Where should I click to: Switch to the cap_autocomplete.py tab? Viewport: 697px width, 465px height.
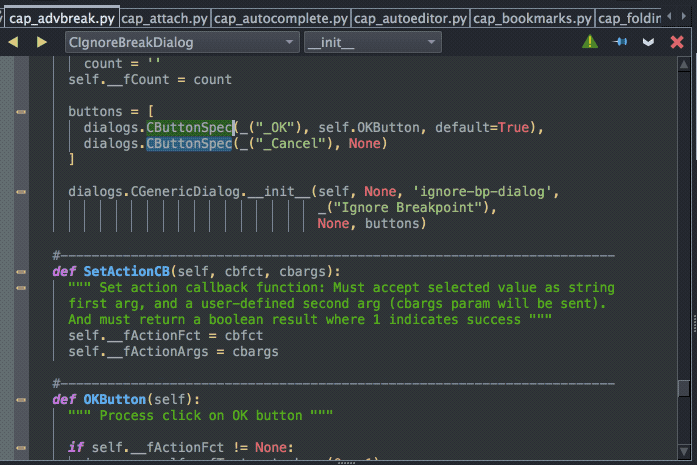281,18
